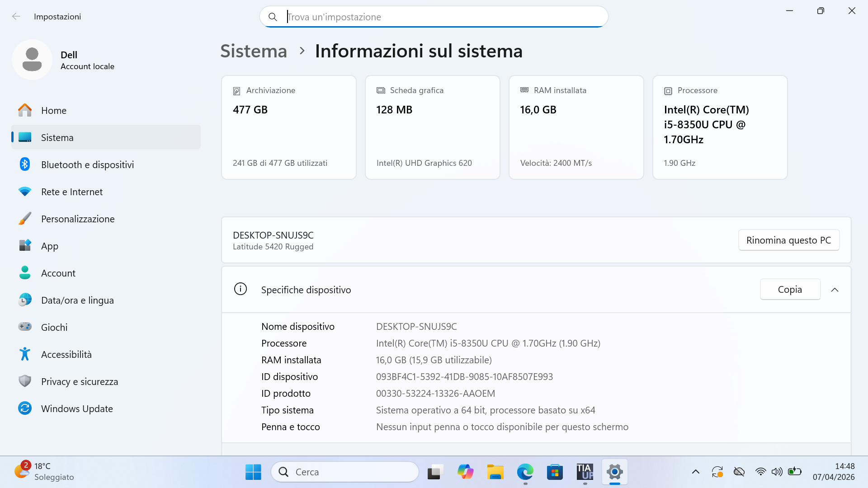Click the Personalizzazione paintbrush icon
The image size is (868, 488).
click(x=25, y=219)
